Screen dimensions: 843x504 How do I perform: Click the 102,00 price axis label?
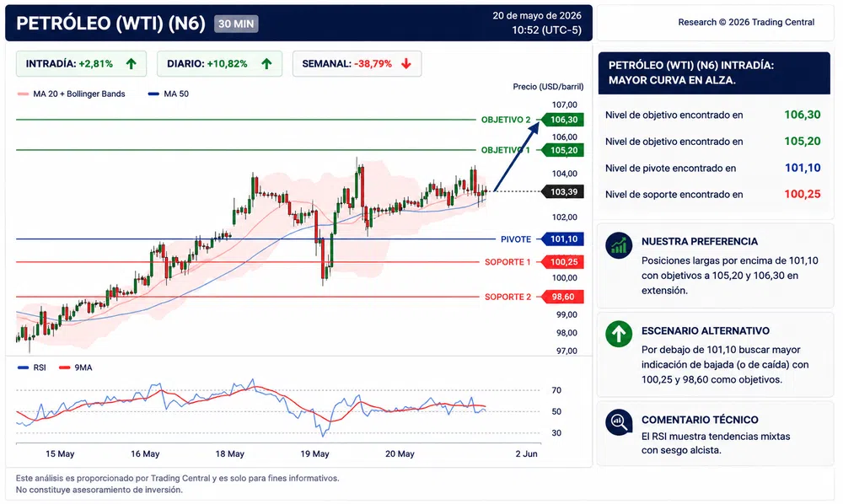pos(565,217)
